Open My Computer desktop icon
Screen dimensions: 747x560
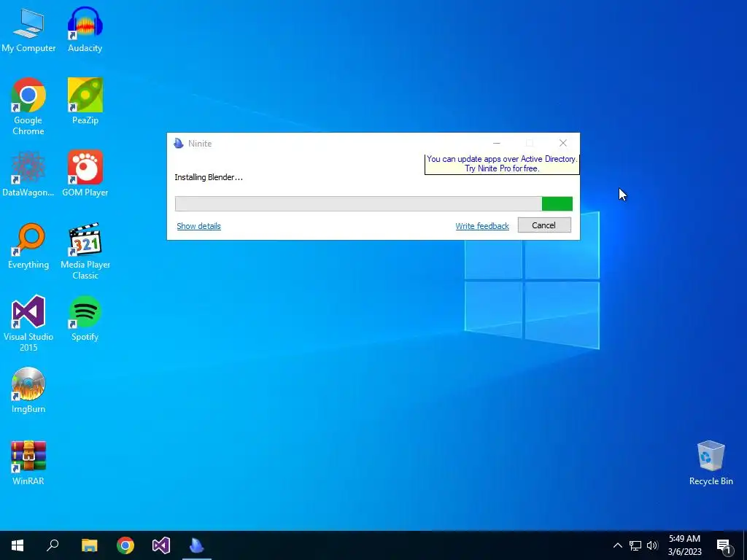click(28, 29)
